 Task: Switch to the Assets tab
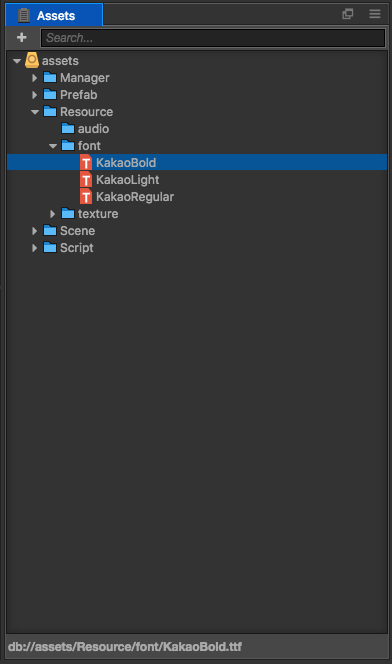[54, 15]
